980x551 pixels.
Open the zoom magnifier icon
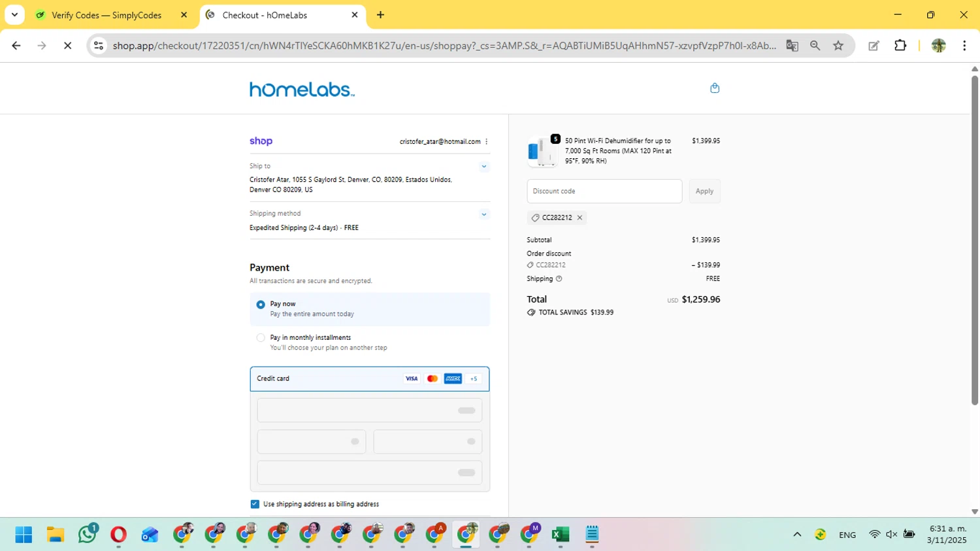[815, 46]
